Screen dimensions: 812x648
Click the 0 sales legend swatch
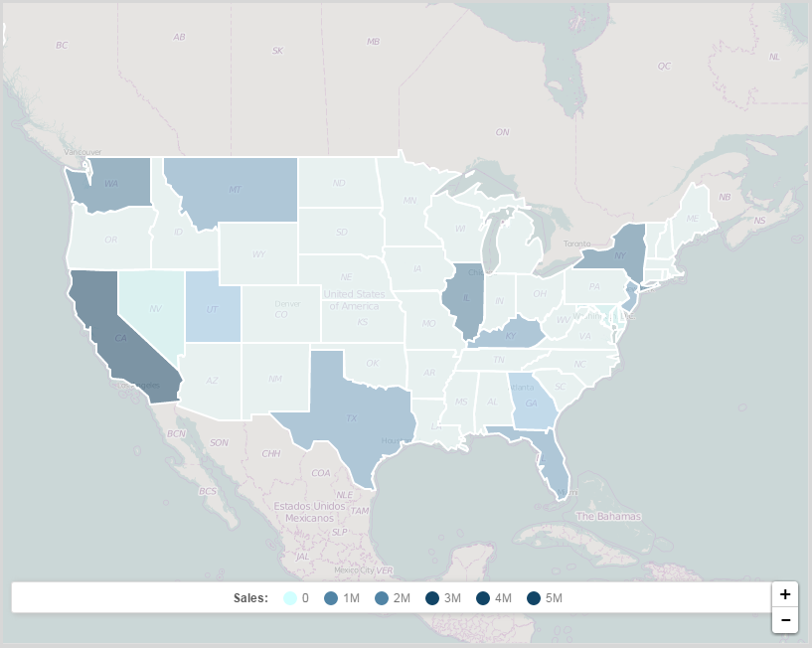tap(290, 598)
